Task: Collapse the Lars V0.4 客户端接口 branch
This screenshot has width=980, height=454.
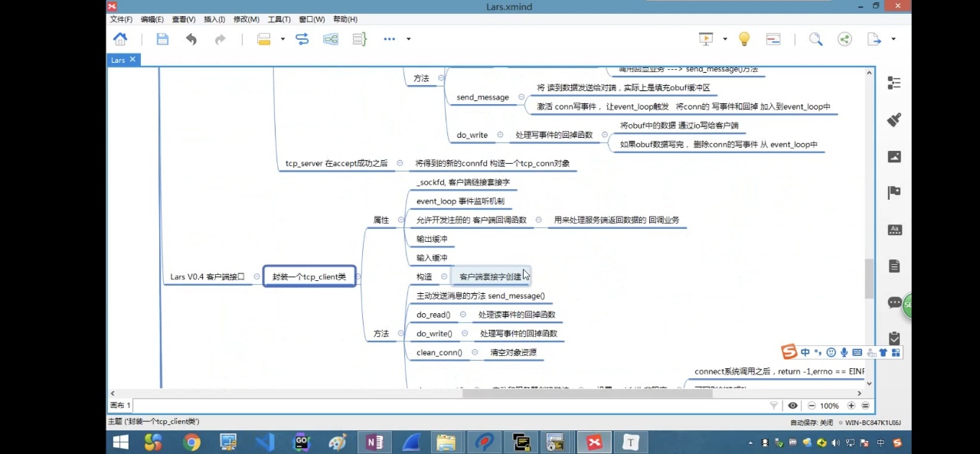Action: coord(256,277)
